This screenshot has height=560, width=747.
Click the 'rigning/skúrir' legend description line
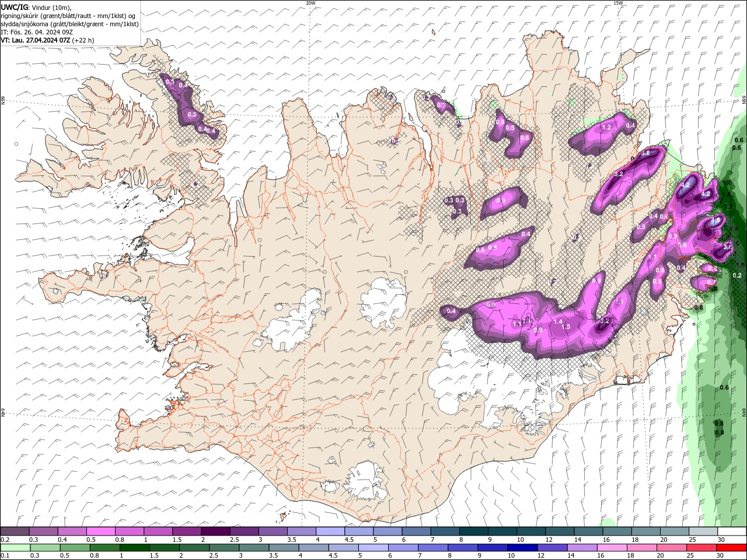point(69,16)
